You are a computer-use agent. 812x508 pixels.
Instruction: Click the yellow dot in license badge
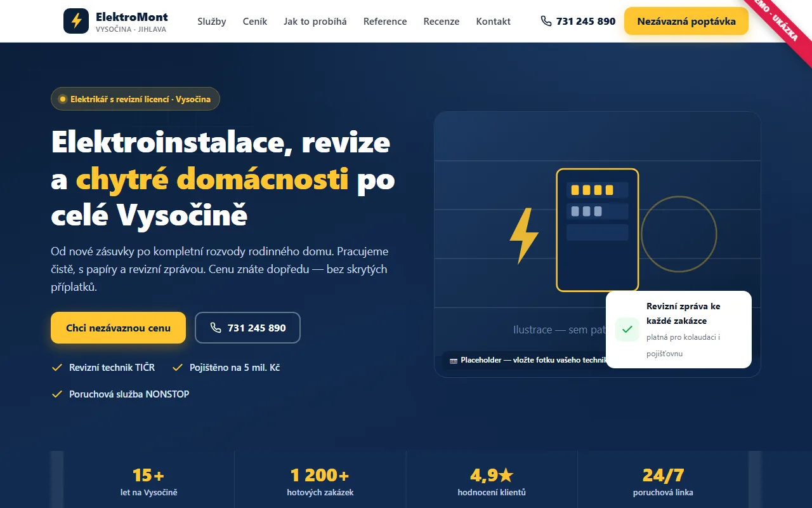click(62, 99)
